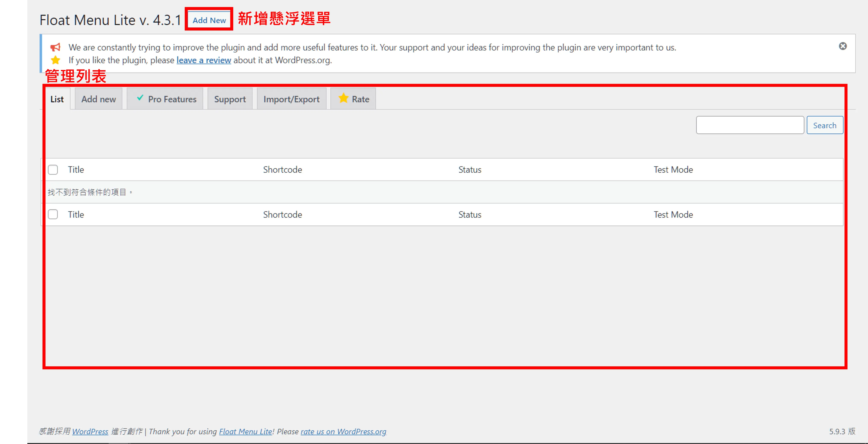868x444 pixels.
Task: Open the Import/Export tab
Action: [292, 99]
